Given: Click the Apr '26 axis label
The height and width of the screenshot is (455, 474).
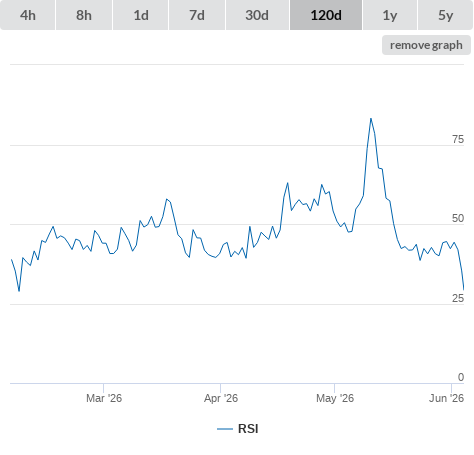Looking at the screenshot, I should (x=221, y=398).
